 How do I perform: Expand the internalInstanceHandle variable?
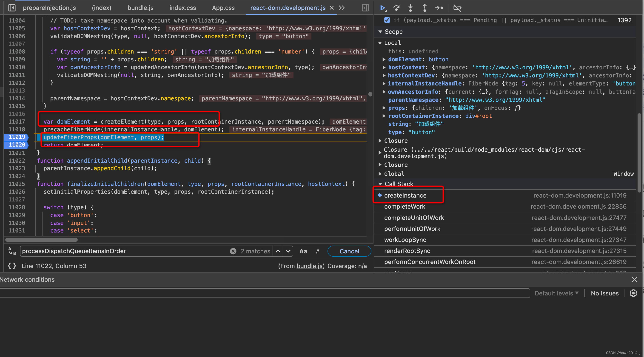(384, 83)
